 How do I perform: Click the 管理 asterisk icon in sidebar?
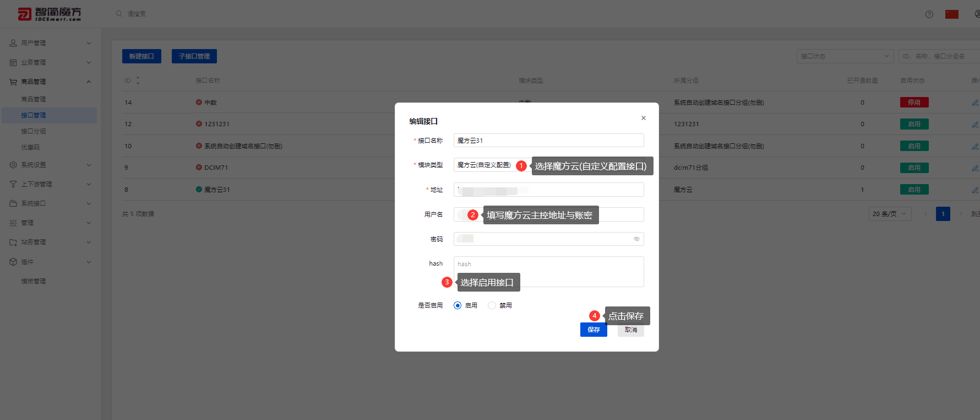pyautogui.click(x=13, y=223)
